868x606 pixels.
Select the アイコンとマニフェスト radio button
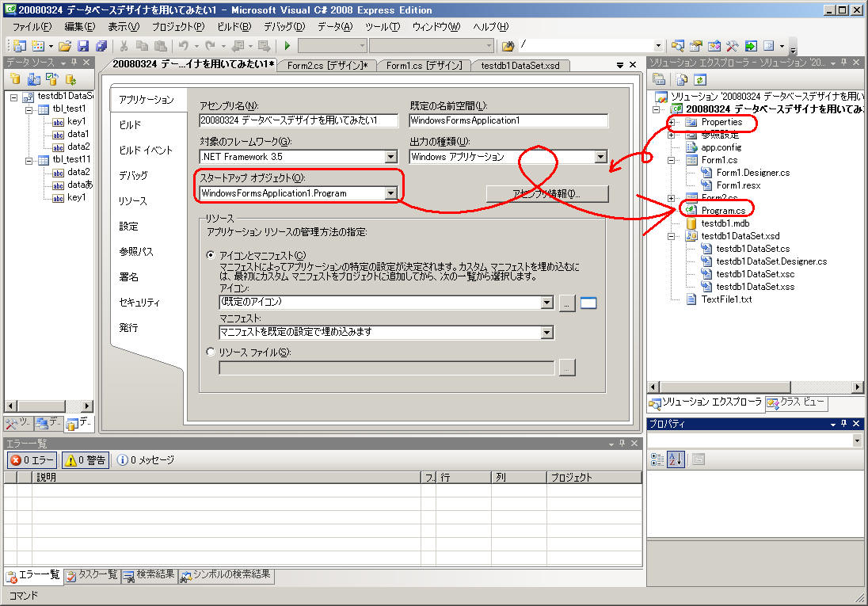211,255
